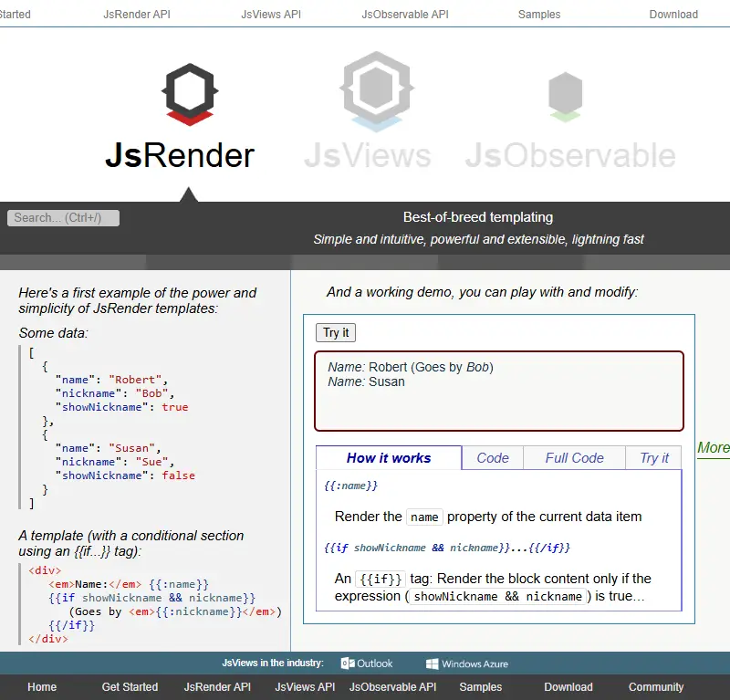Click the showNickname true value
The height and width of the screenshot is (700, 730).
[175, 407]
